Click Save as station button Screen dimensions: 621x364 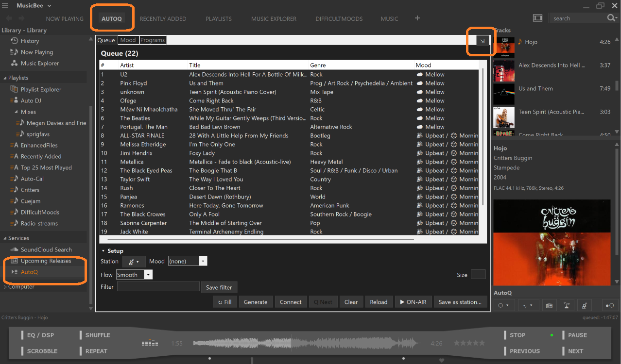tap(460, 302)
